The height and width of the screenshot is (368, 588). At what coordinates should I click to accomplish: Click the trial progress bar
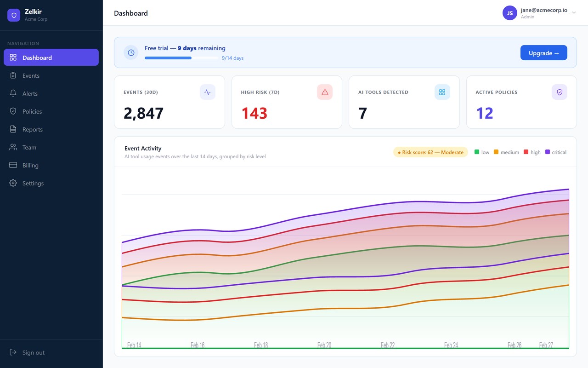click(x=181, y=58)
